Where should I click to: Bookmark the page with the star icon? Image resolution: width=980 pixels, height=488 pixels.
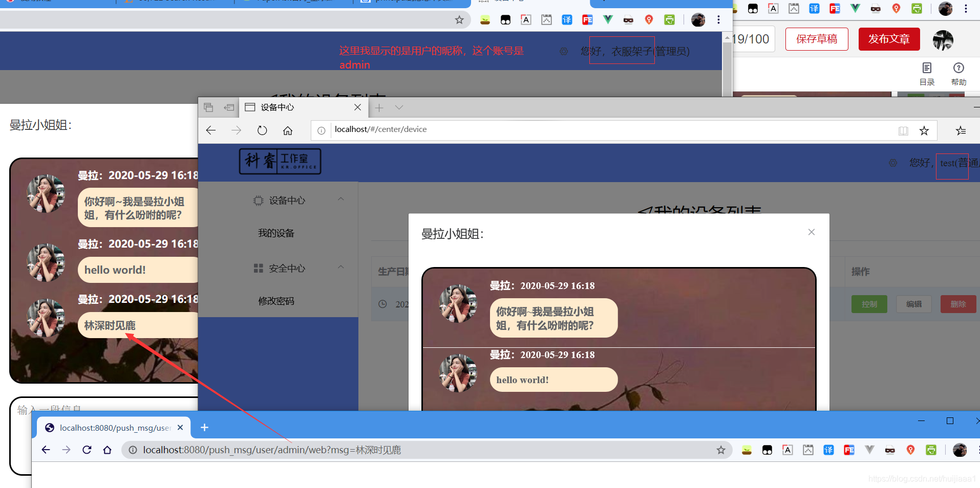(924, 130)
